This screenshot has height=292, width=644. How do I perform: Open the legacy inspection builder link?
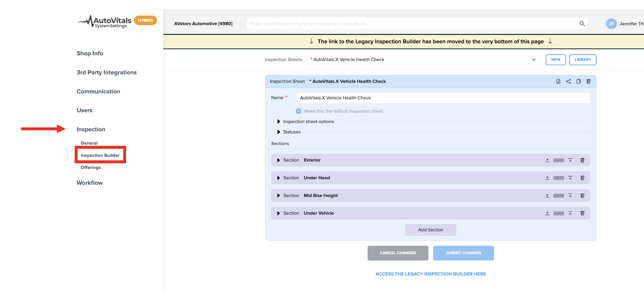[431, 274]
